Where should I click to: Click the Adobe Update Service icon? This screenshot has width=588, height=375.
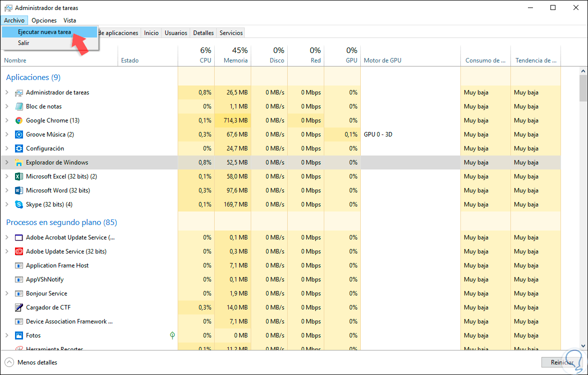pos(19,251)
